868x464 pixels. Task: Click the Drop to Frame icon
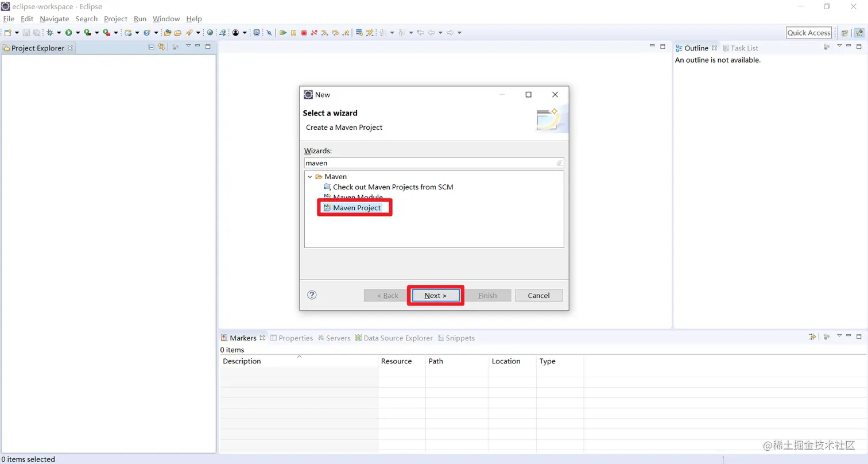[359, 33]
